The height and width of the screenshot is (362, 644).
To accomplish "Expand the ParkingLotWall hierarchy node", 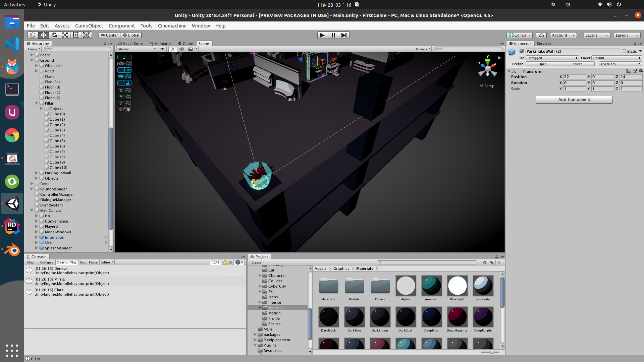I will (37, 173).
